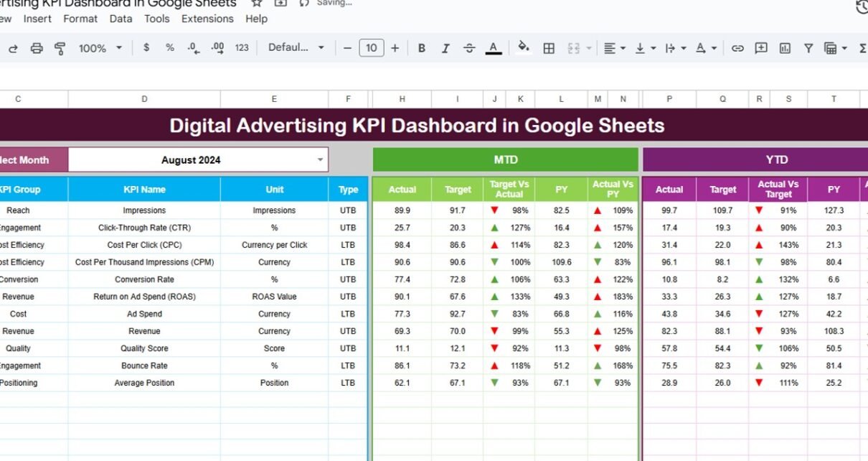This screenshot has width=868, height=461.
Task: Click the Currency per Click unit cell
Action: click(x=274, y=245)
